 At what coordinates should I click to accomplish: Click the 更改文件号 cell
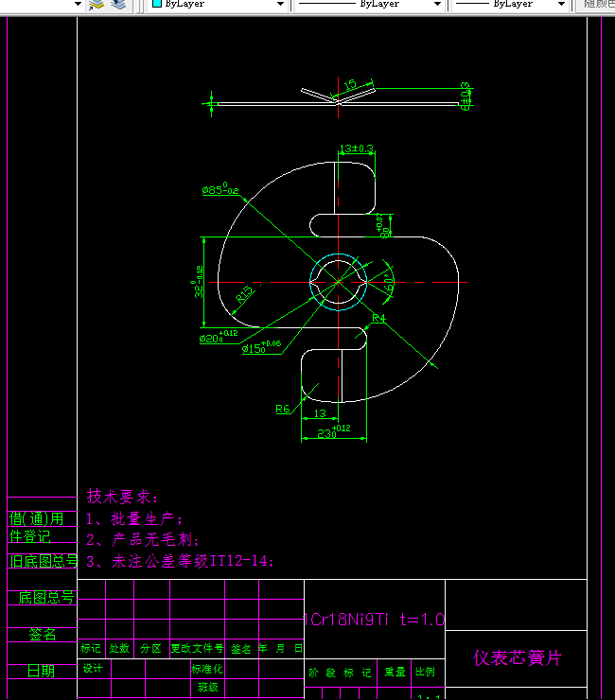coord(197,648)
